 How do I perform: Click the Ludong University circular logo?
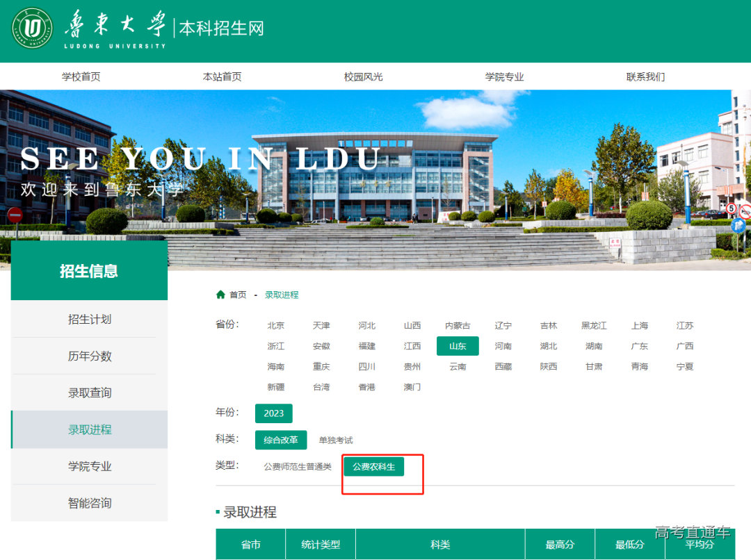(32, 28)
